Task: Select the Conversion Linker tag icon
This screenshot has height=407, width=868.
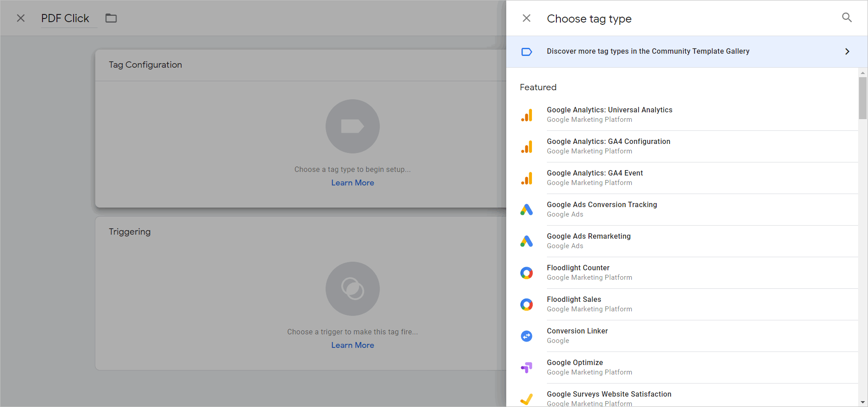Action: click(x=527, y=336)
